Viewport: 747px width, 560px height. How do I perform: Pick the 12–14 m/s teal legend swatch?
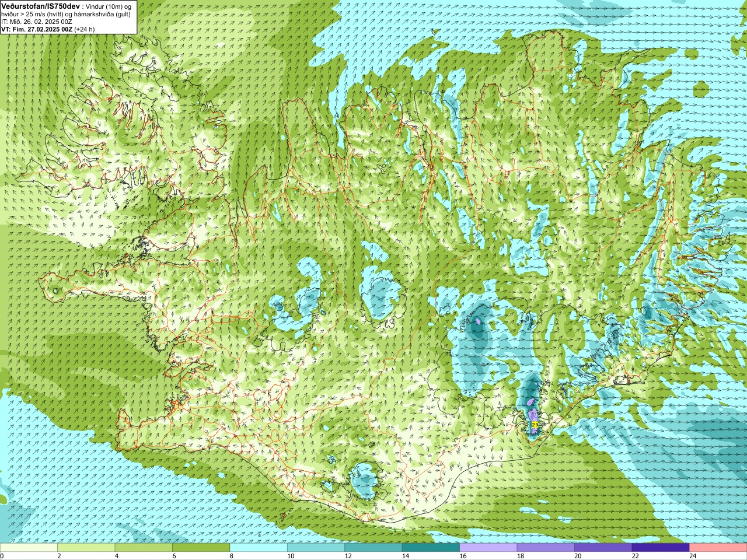point(373,548)
